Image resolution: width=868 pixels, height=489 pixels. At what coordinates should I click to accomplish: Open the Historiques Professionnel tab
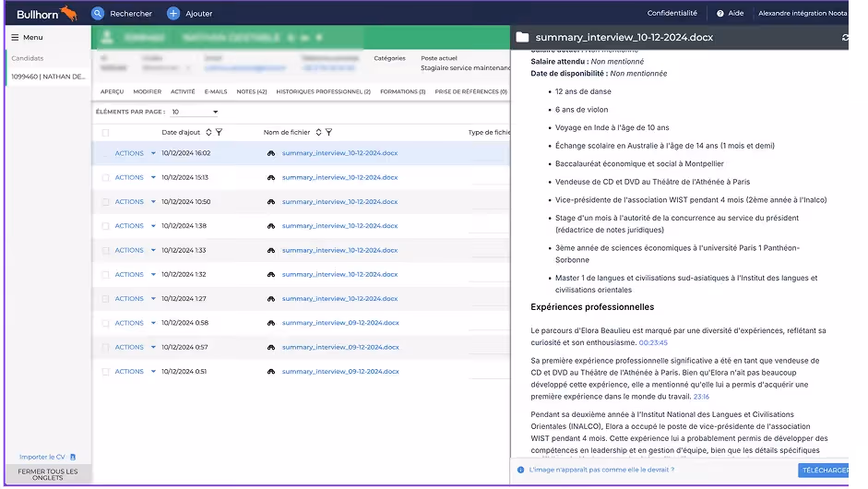[x=323, y=92]
